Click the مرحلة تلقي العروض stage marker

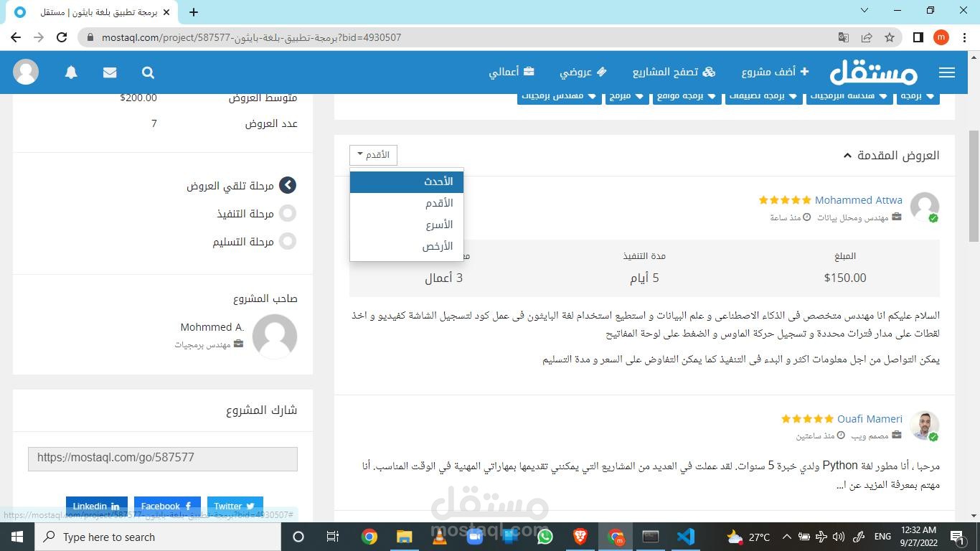[288, 185]
